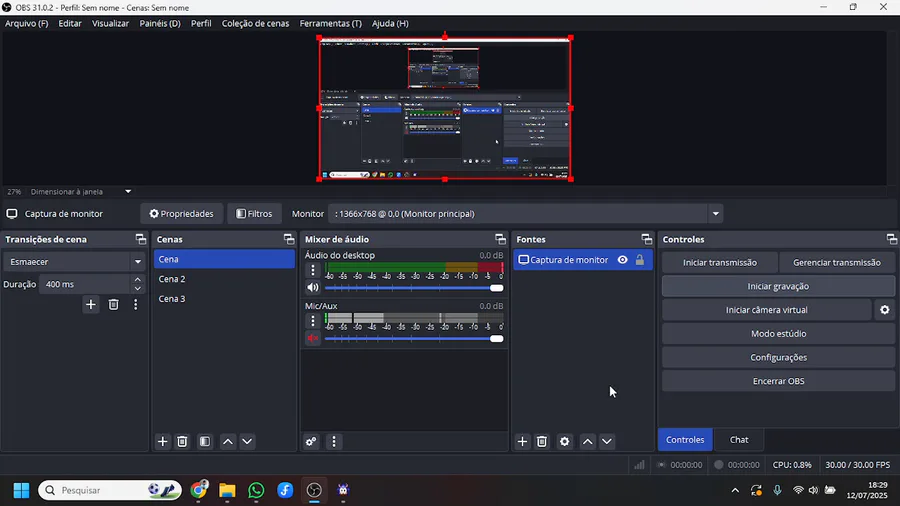Add a new source in Fontes
Image resolution: width=900 pixels, height=506 pixels.
(x=522, y=441)
